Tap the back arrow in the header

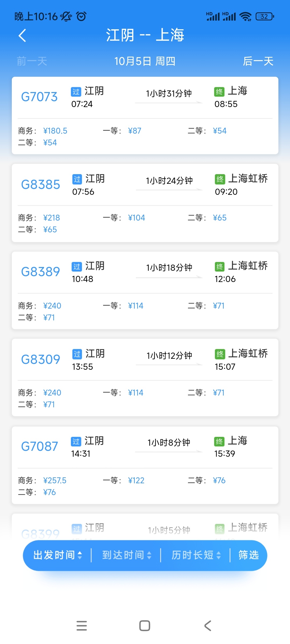tap(23, 35)
